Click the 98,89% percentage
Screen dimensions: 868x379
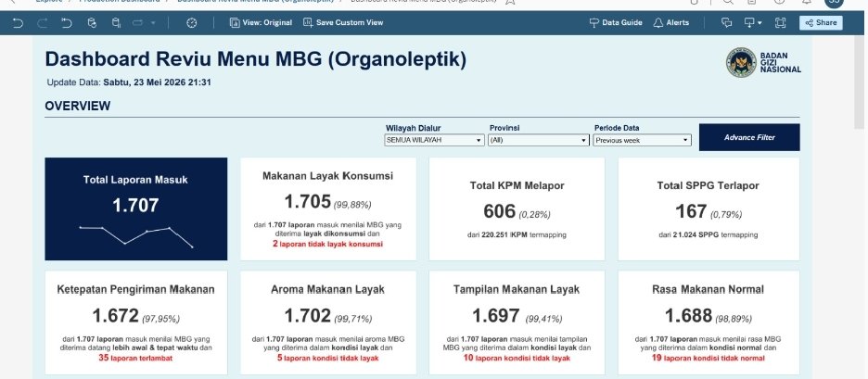733,320
